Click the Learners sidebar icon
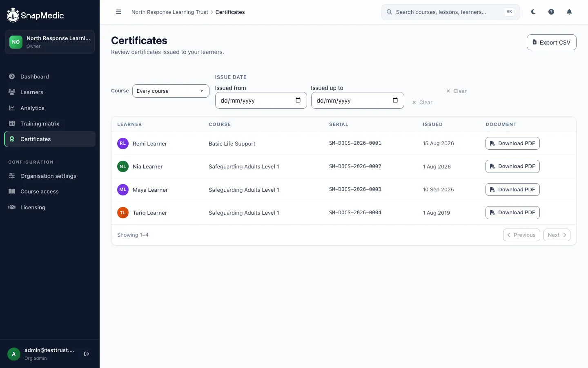The image size is (588, 368). click(x=12, y=92)
